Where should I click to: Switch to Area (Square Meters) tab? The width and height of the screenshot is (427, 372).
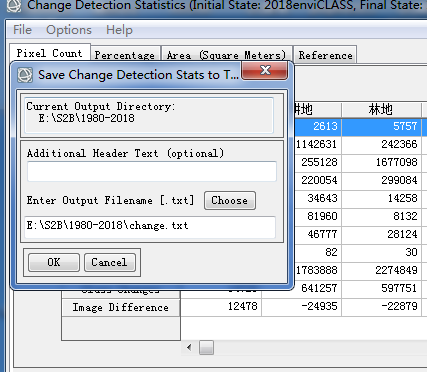[x=227, y=55]
